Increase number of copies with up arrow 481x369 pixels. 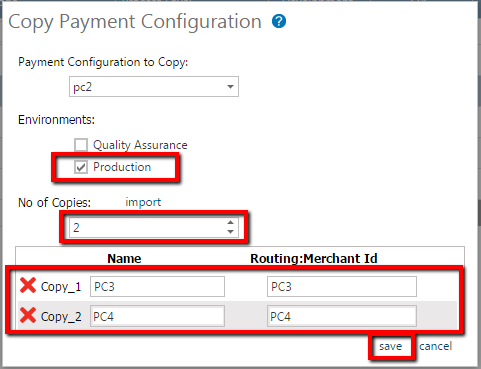pyautogui.click(x=230, y=223)
